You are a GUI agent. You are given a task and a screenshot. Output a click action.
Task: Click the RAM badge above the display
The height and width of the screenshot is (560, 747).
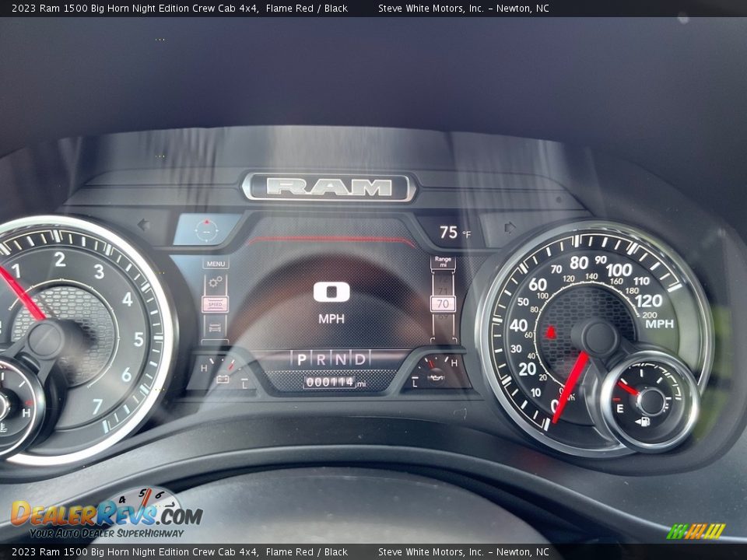pos(329,187)
